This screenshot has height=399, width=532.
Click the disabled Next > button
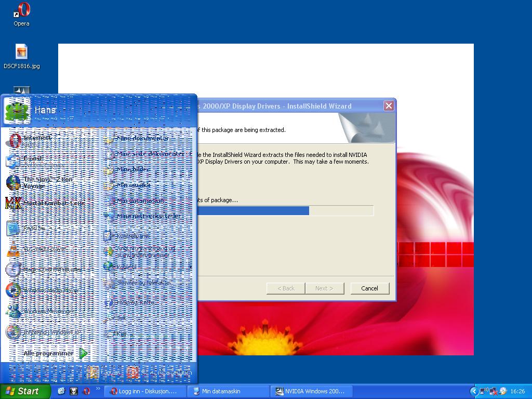[x=324, y=288]
